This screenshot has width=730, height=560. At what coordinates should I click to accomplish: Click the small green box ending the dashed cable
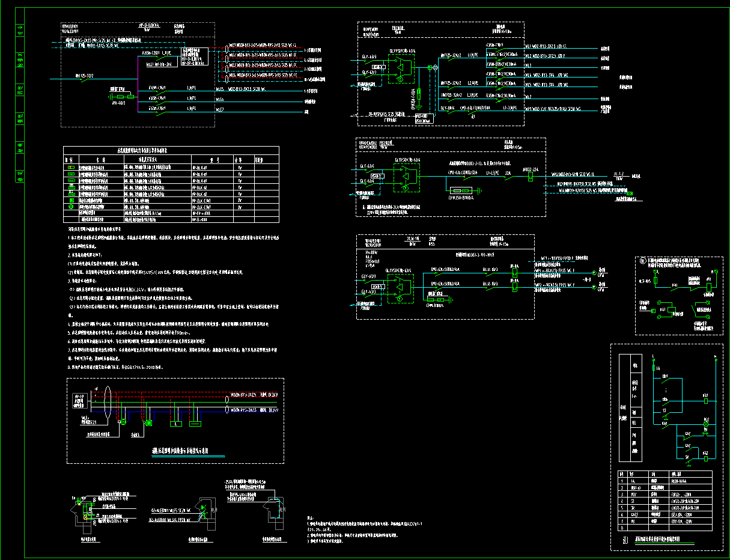coord(630,193)
